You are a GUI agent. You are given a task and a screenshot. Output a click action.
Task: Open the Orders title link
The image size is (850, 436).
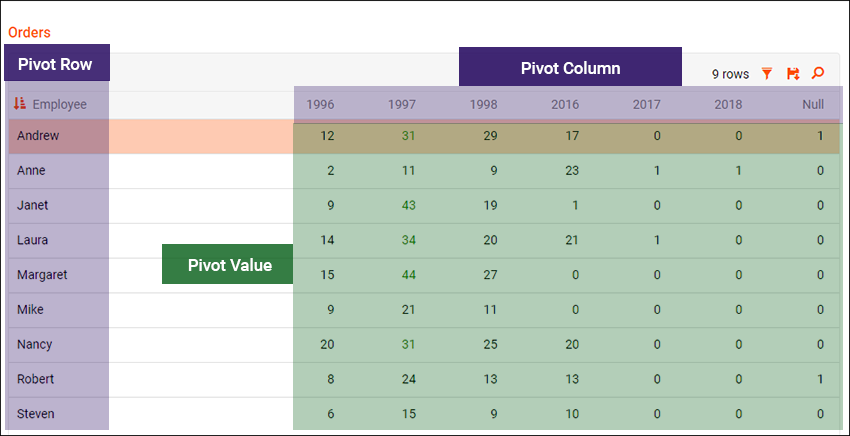click(29, 33)
